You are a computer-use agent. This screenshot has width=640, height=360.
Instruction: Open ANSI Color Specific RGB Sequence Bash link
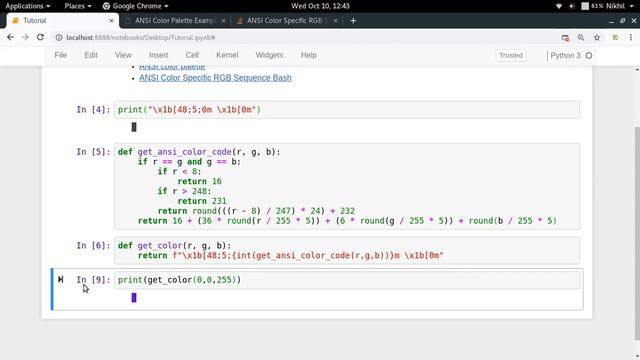(x=215, y=78)
